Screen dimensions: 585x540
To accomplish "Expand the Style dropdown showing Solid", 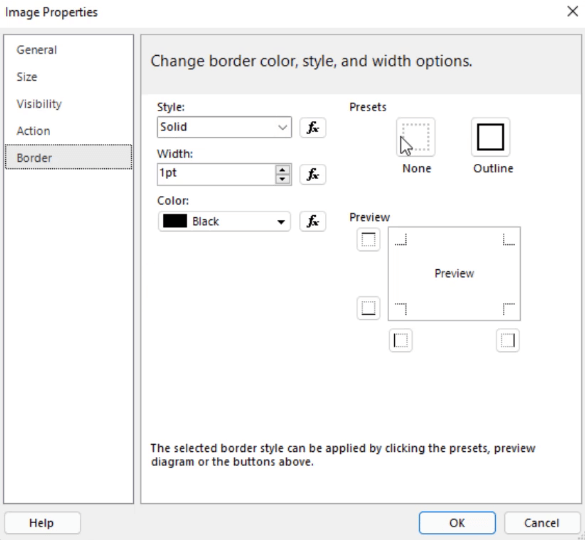I will pos(224,127).
